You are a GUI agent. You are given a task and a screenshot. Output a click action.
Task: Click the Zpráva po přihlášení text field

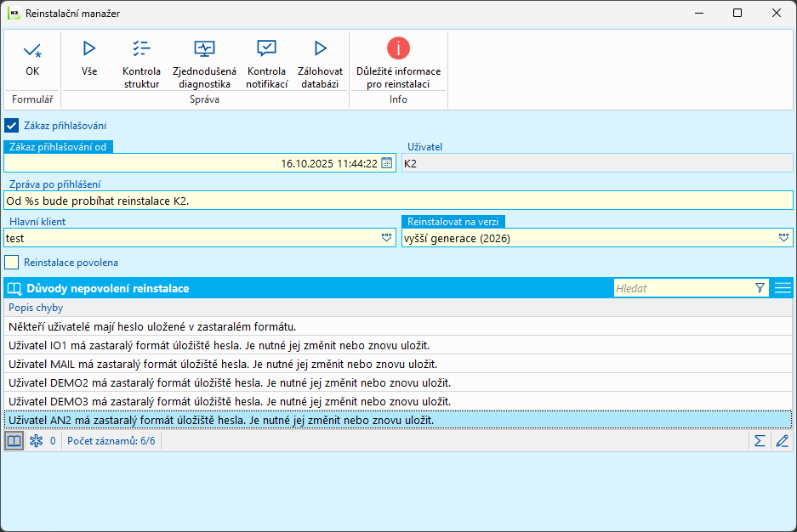click(x=398, y=201)
